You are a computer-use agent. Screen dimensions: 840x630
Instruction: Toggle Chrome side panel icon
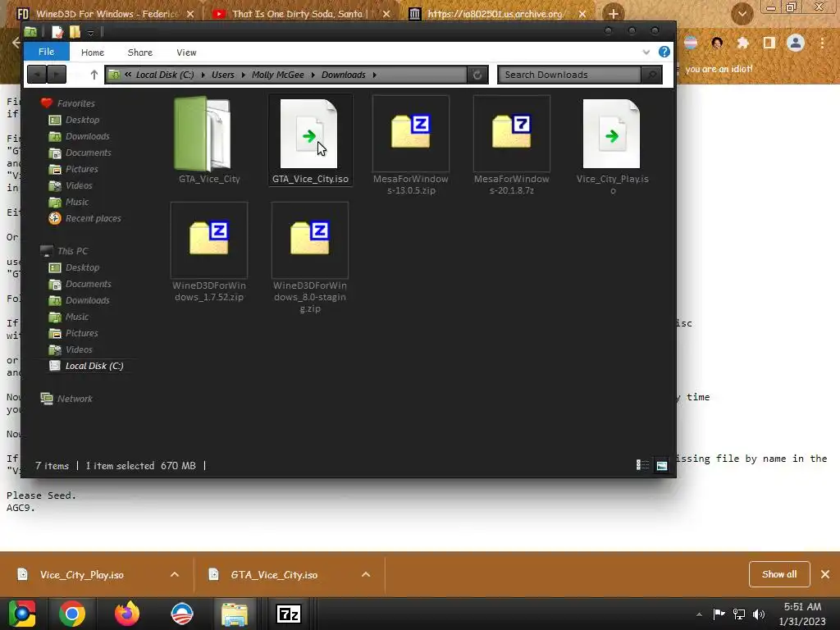tap(769, 43)
